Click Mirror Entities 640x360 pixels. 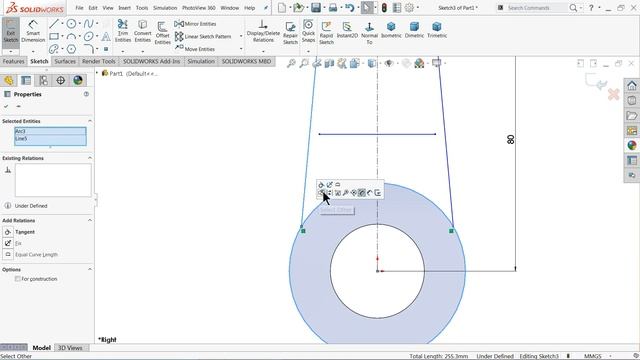[x=196, y=24]
